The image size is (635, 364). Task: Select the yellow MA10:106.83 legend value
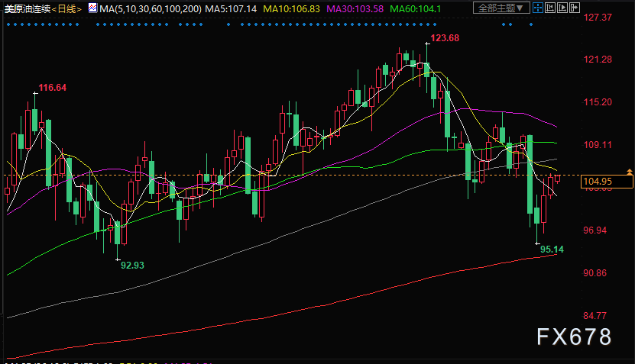pyautogui.click(x=291, y=9)
